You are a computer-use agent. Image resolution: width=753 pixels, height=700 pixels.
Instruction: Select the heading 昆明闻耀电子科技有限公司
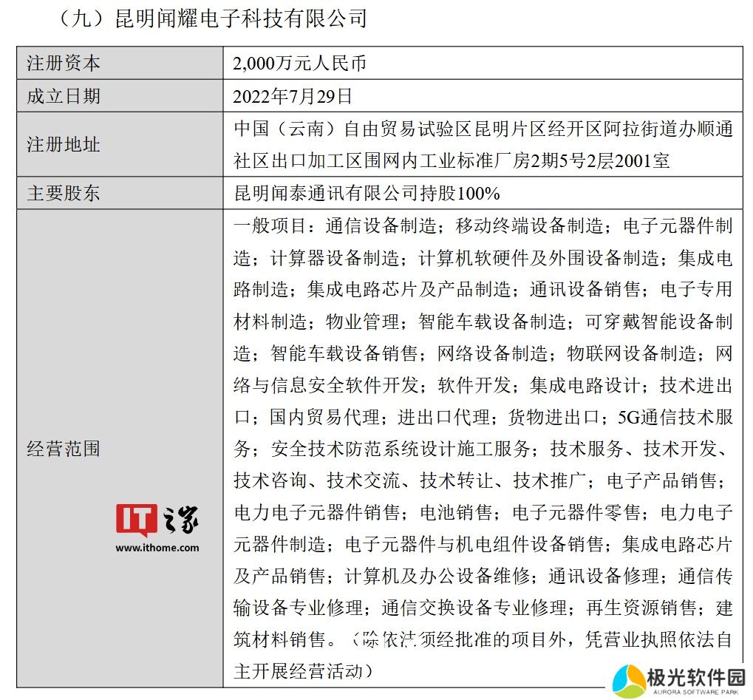click(241, 18)
